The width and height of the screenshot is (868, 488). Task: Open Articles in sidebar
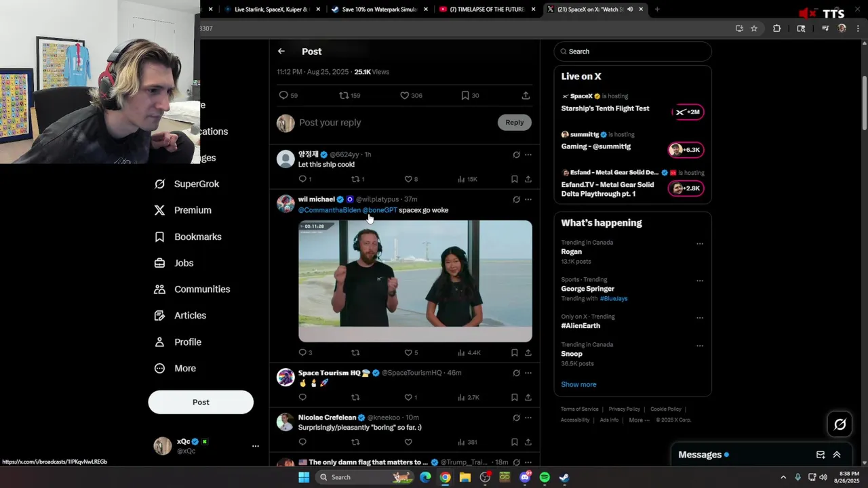click(180, 315)
